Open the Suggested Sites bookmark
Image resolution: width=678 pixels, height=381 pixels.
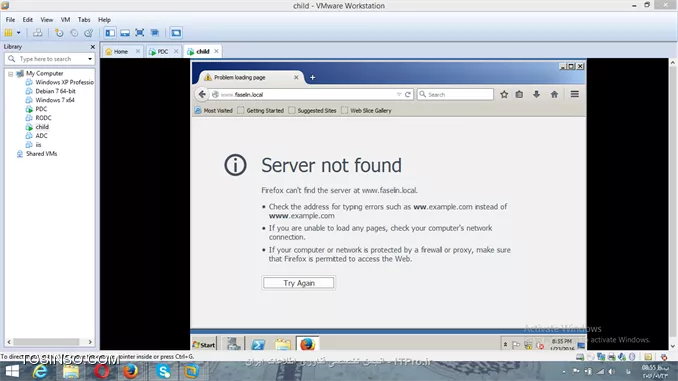(x=313, y=111)
